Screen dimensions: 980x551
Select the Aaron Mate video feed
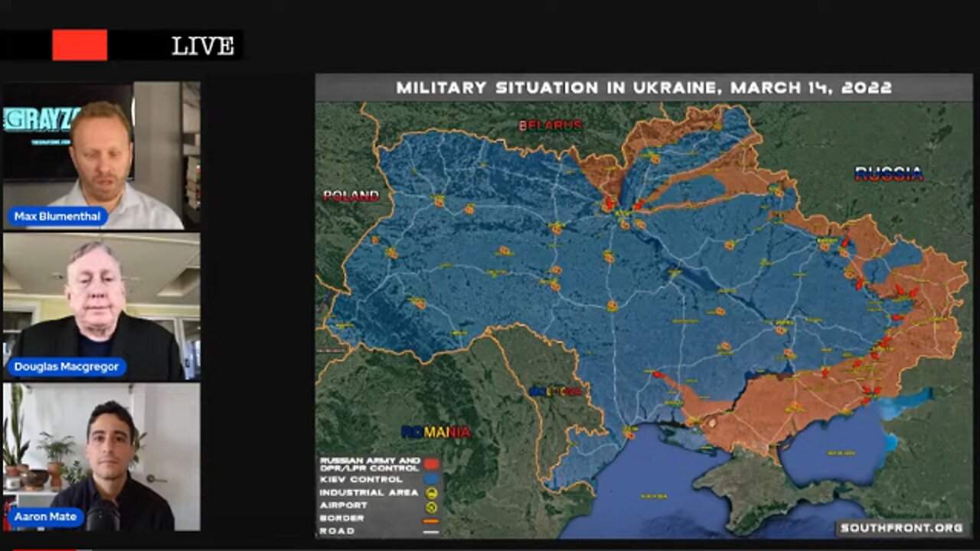coord(101,458)
